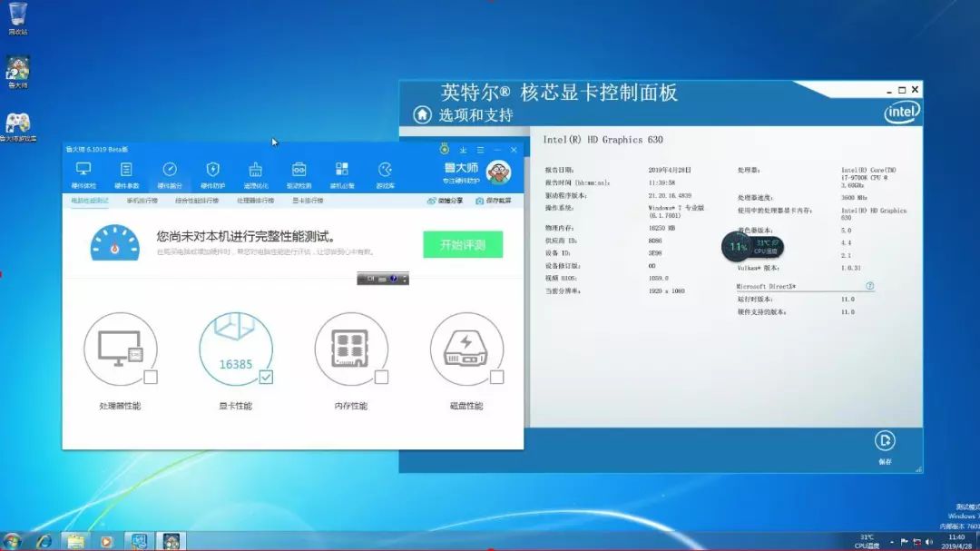Click the home icon in Intel panel
Image resolution: width=980 pixels, height=551 pixels.
point(423,115)
